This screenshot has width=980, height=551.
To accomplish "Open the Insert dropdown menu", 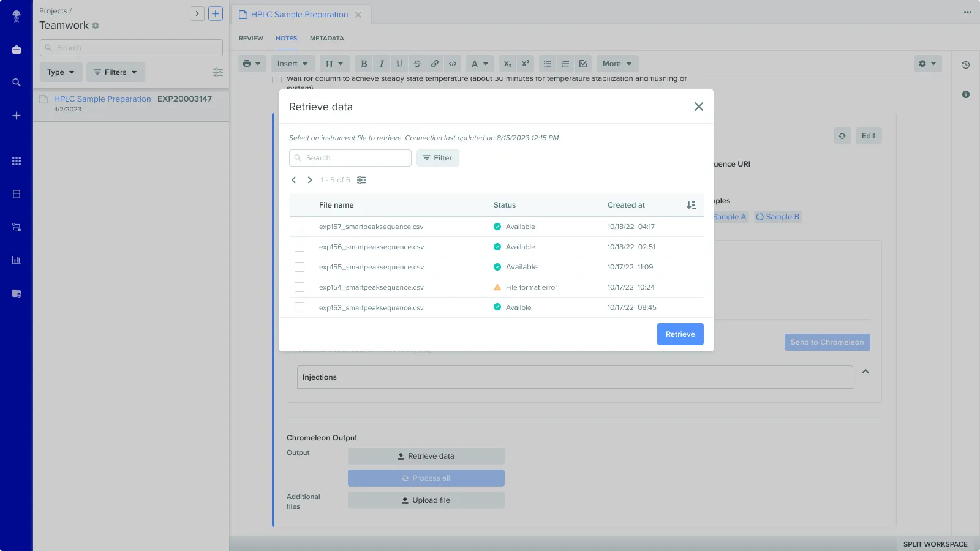I will (x=292, y=64).
